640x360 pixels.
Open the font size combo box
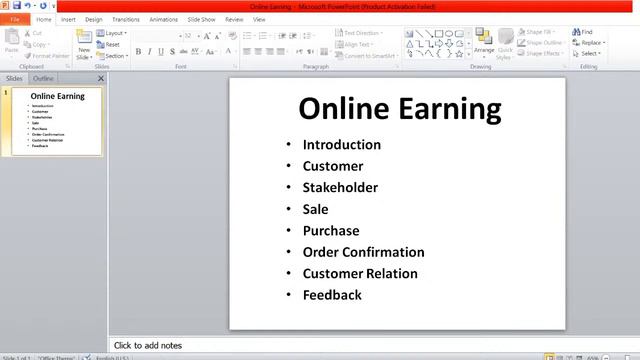tap(192, 36)
